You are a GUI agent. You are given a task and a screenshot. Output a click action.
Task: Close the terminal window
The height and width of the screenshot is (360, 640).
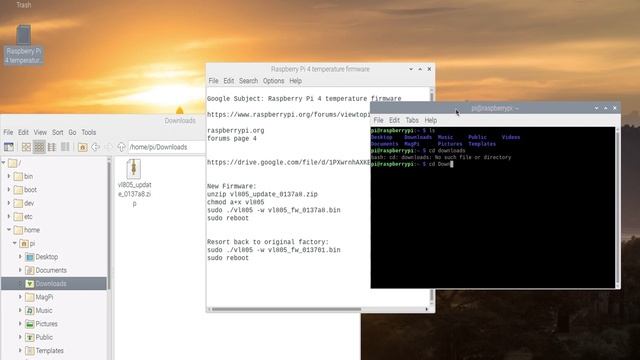(x=615, y=108)
